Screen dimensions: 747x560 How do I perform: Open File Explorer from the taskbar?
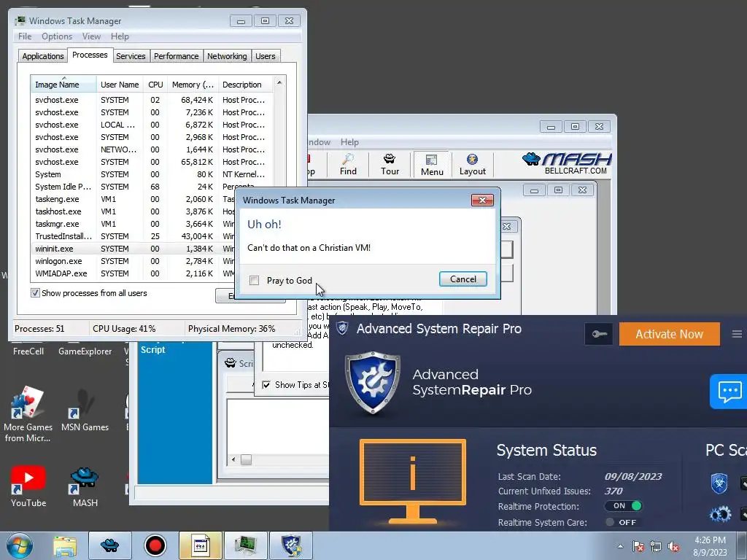tap(65, 545)
